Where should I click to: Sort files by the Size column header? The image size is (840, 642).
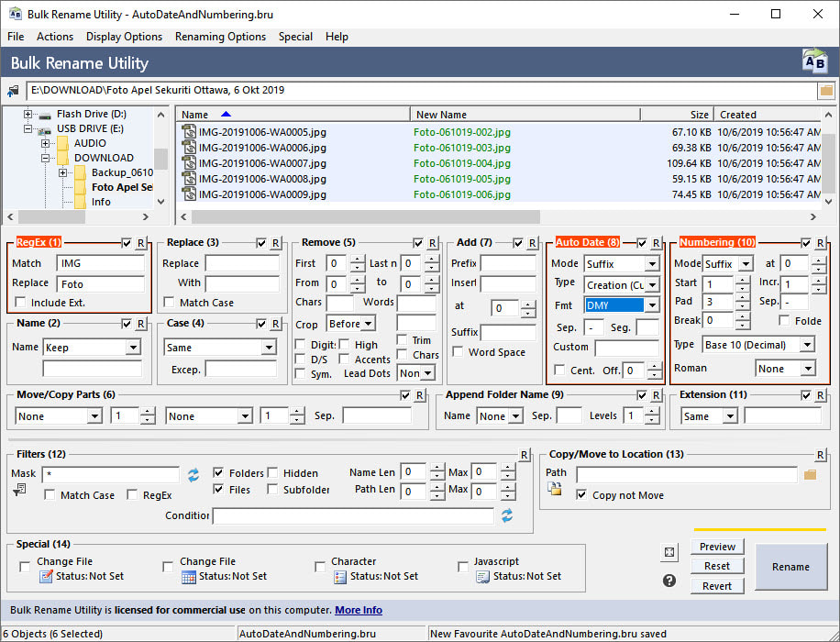tap(677, 115)
